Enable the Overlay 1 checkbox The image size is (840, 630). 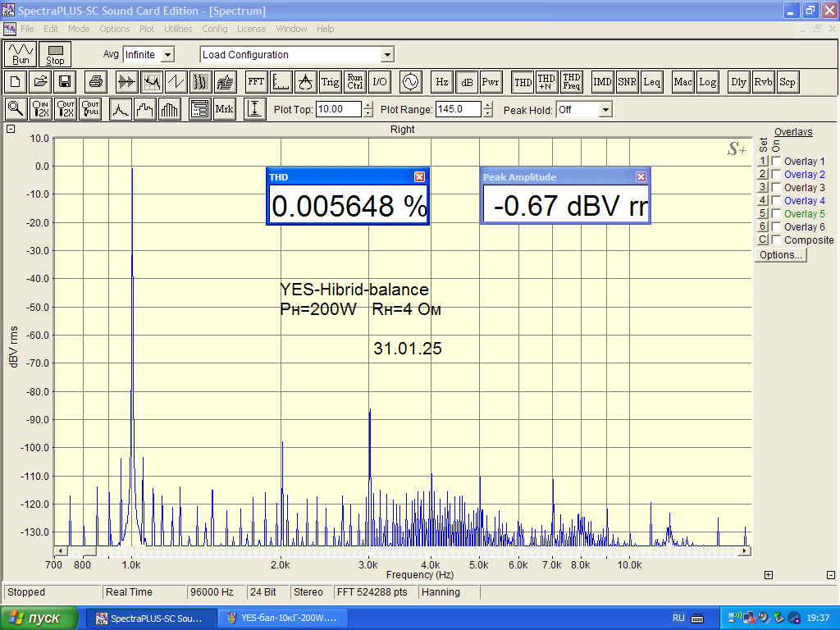click(x=776, y=161)
